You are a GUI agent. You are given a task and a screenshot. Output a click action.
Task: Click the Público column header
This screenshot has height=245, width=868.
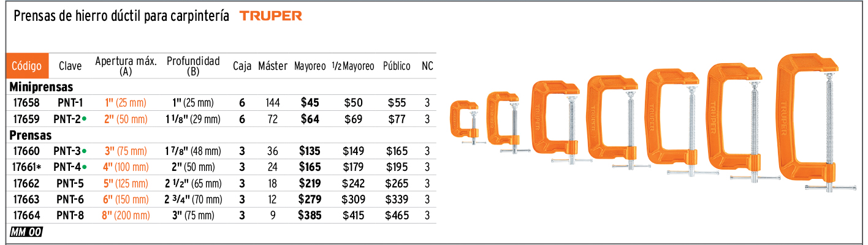(x=397, y=66)
